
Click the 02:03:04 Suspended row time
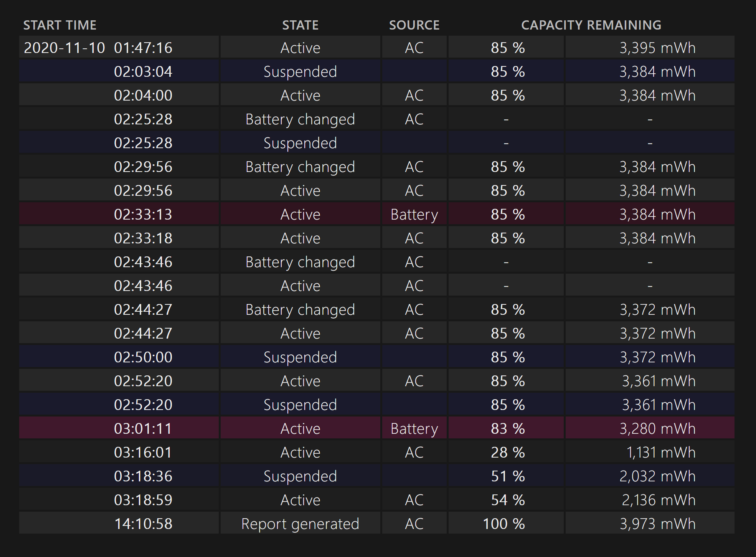pos(143,72)
